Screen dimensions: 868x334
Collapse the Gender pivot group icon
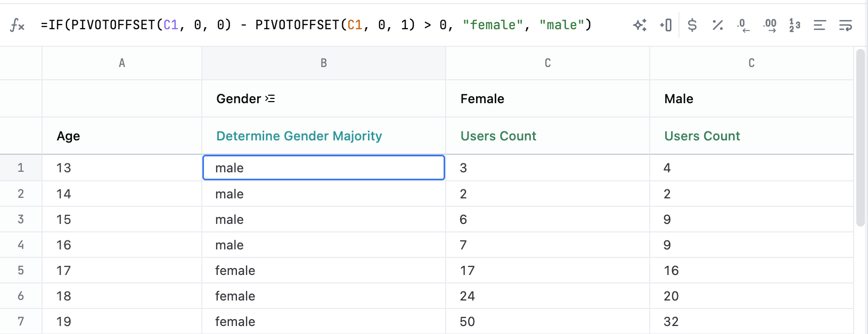pyautogui.click(x=271, y=98)
